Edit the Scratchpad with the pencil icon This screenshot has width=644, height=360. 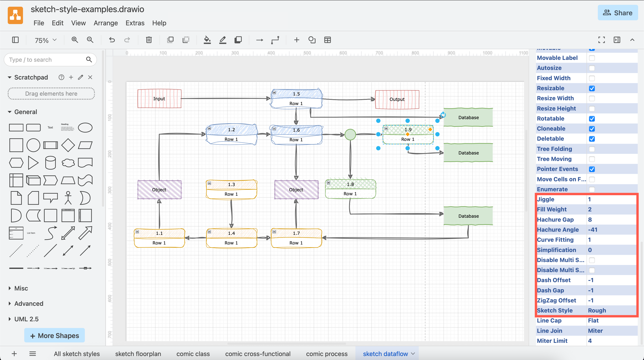pyautogui.click(x=80, y=77)
